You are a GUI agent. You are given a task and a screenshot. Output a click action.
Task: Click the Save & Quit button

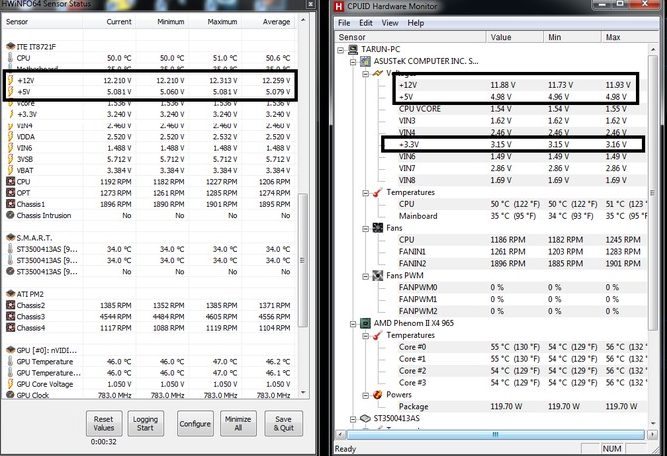click(x=284, y=424)
